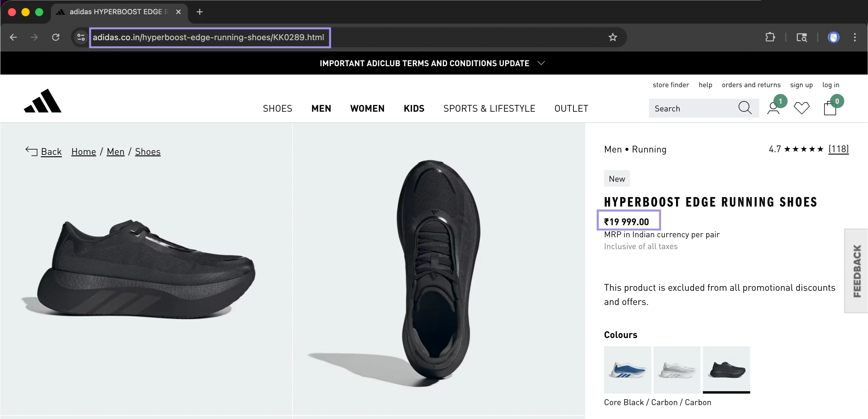868x419 pixels.
Task: Open the KIDS menu
Action: click(x=414, y=108)
